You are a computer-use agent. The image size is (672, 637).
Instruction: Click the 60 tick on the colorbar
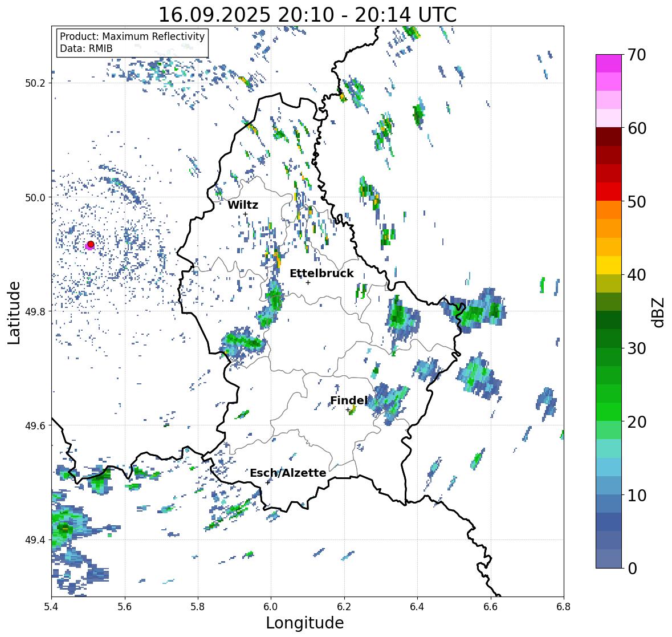click(637, 128)
